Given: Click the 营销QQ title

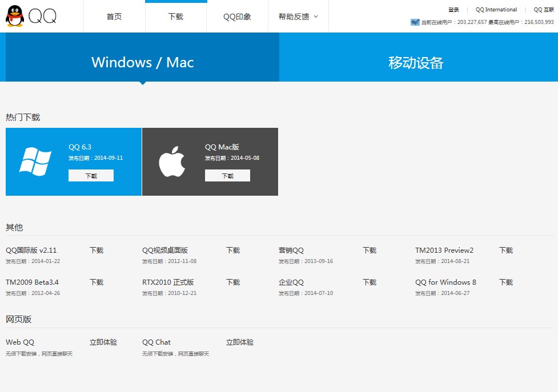Looking at the screenshot, I should tap(291, 250).
